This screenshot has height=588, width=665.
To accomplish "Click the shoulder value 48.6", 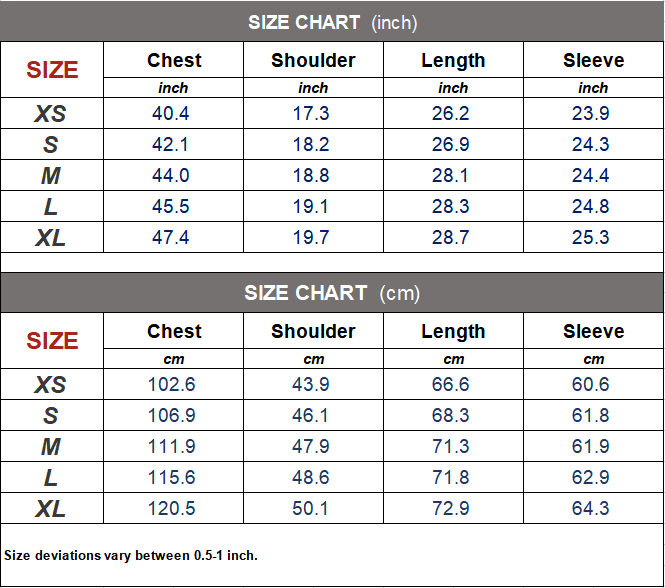I will [x=311, y=478].
